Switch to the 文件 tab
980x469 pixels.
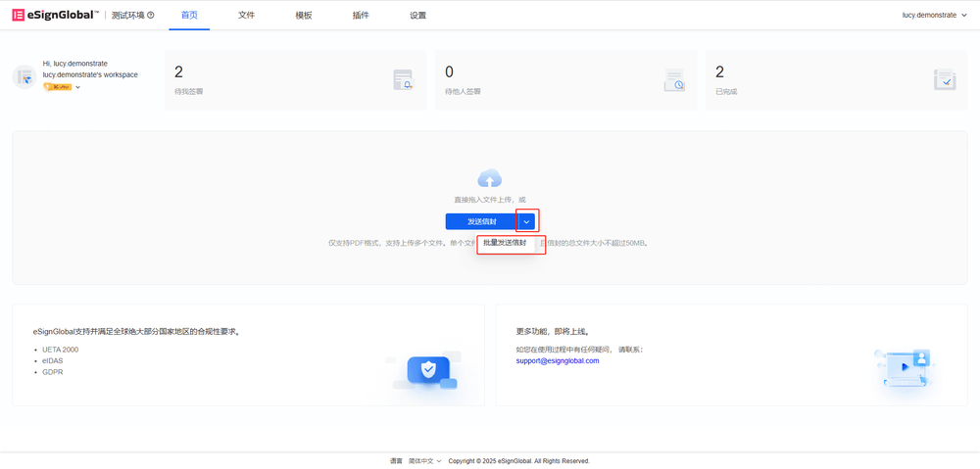click(246, 16)
